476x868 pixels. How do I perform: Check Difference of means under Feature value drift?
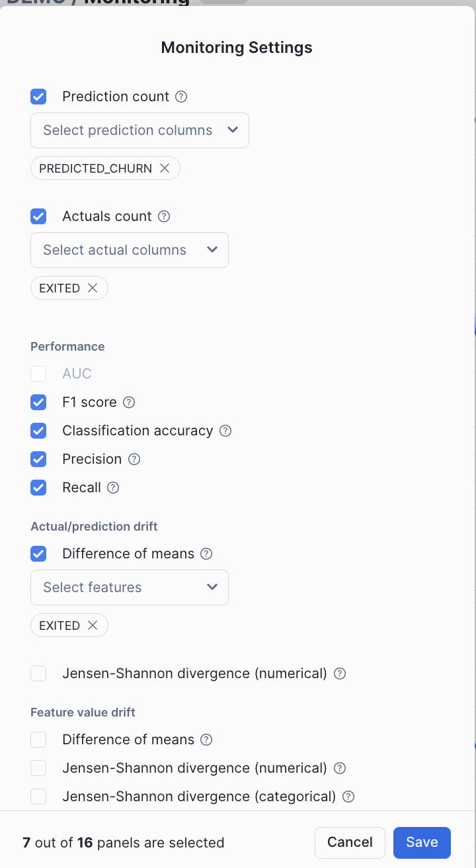click(38, 740)
